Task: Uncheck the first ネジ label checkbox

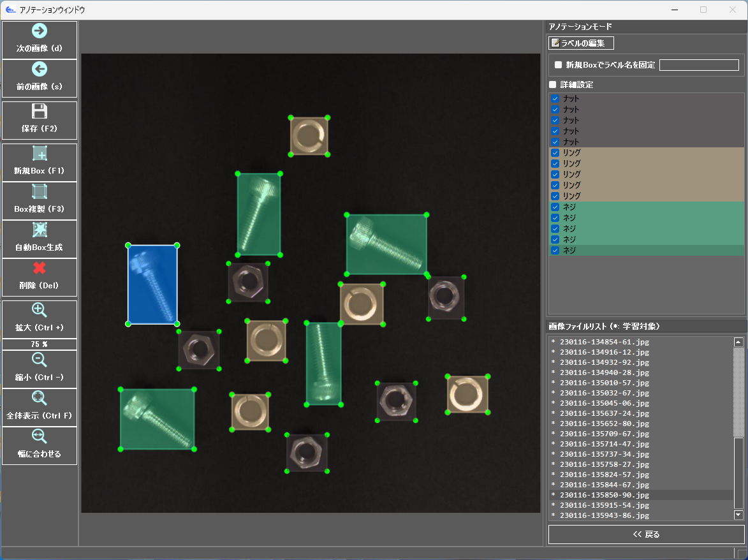Action: coord(555,207)
